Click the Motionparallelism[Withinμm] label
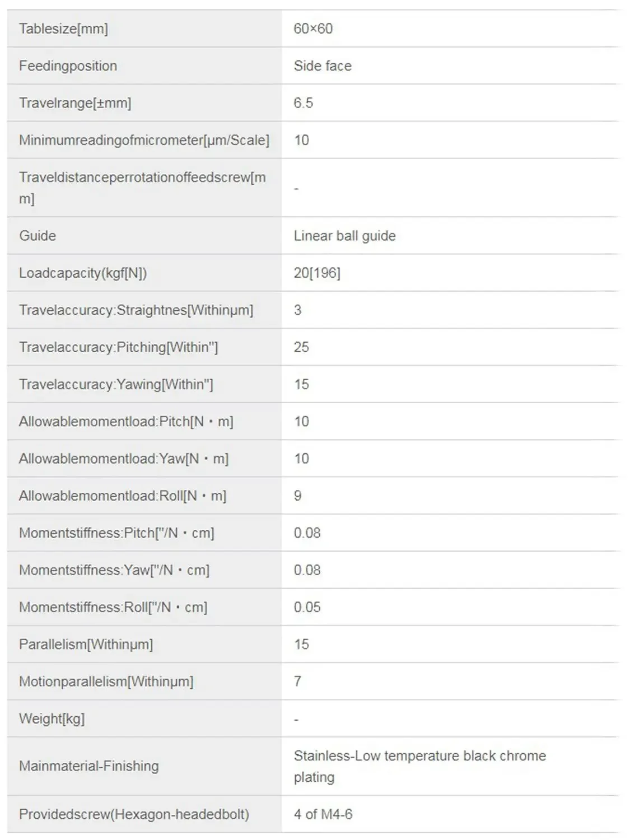Image resolution: width=630 pixels, height=840 pixels. tap(106, 682)
